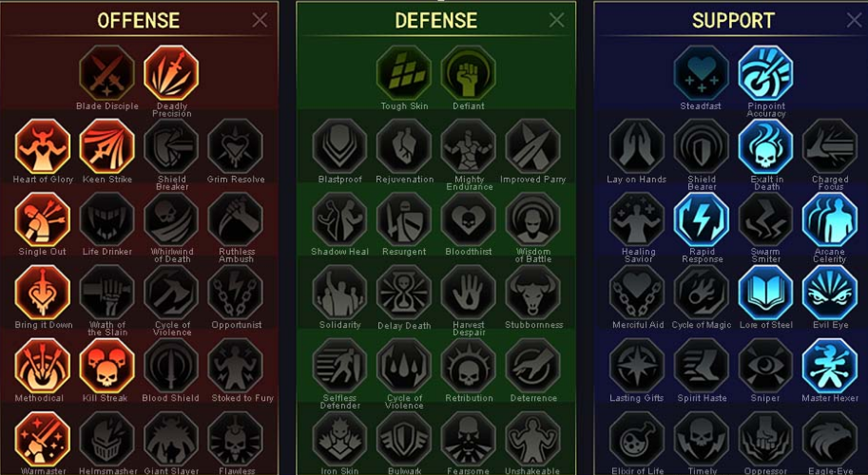
Task: Select the Bring it Down mastery
Action: 43,293
